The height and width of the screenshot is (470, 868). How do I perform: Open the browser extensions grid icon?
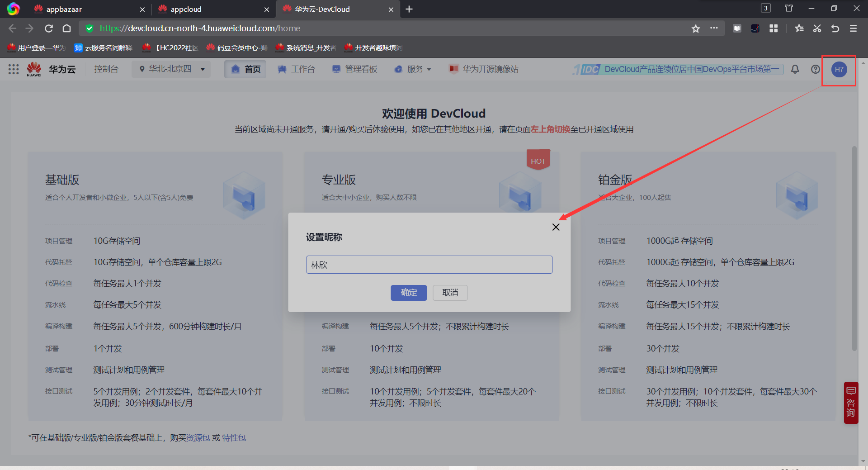pyautogui.click(x=774, y=28)
